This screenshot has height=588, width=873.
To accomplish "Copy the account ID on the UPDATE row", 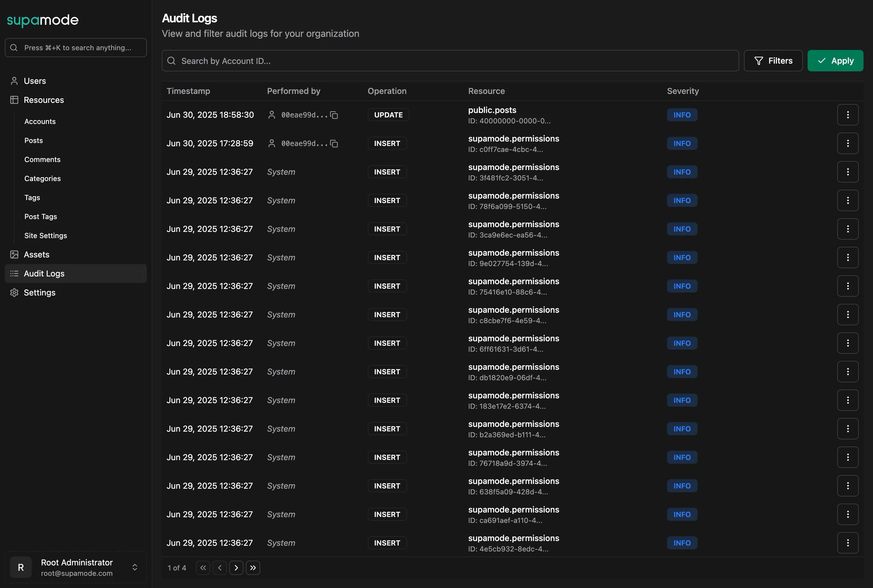I will click(334, 115).
